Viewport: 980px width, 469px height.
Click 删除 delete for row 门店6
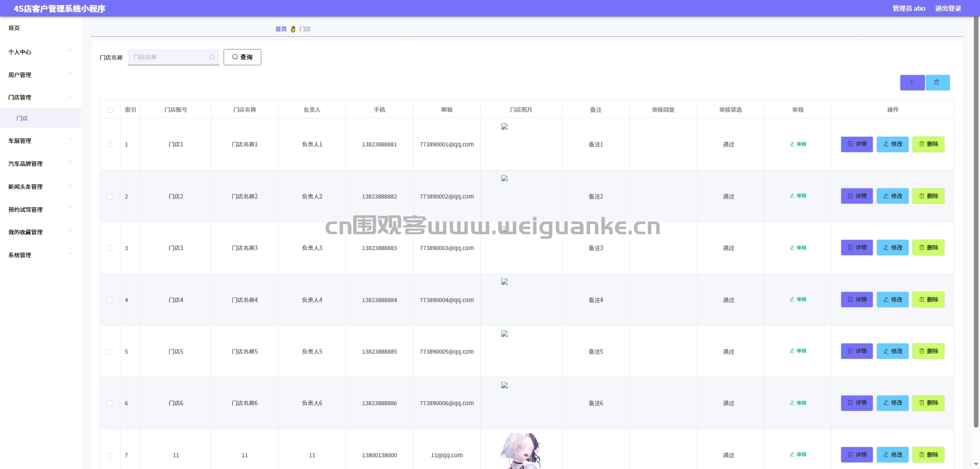(x=928, y=403)
